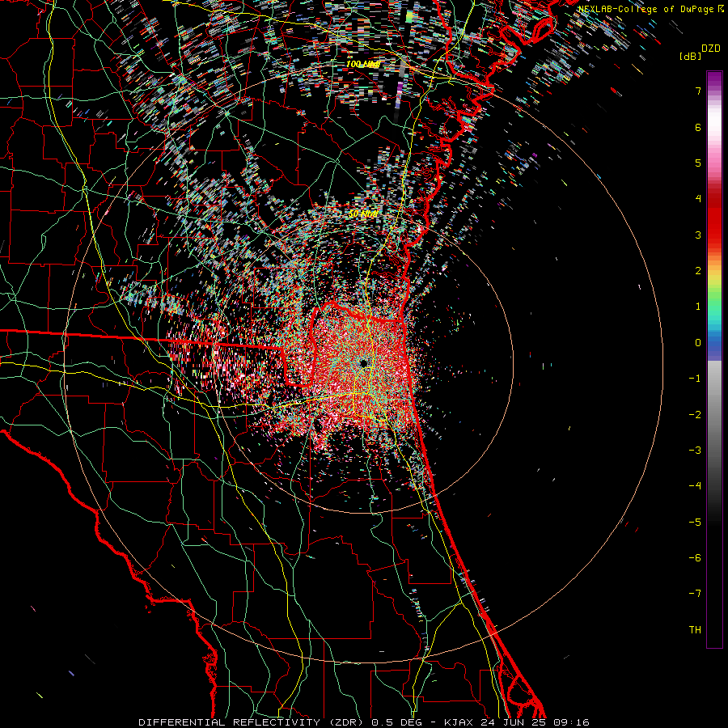Screen dimensions: 728x728
Task: Click the "2" value on the color scale
Action: pyautogui.click(x=698, y=271)
